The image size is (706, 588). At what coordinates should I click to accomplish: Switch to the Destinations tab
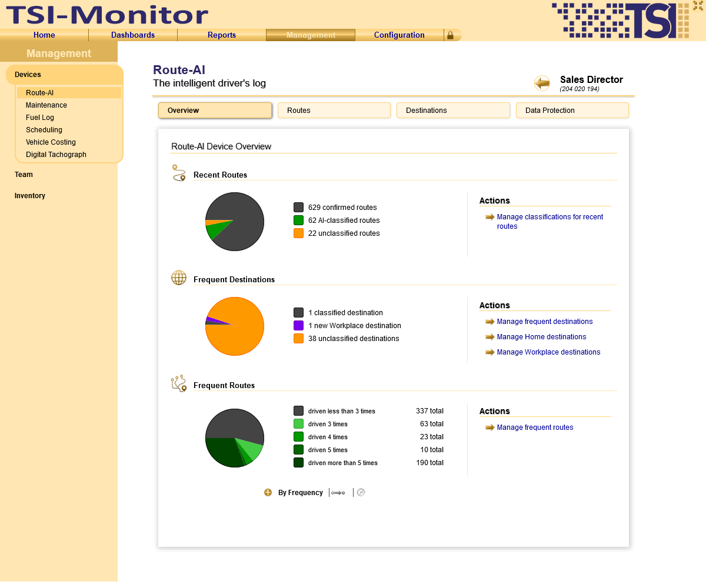click(x=453, y=111)
